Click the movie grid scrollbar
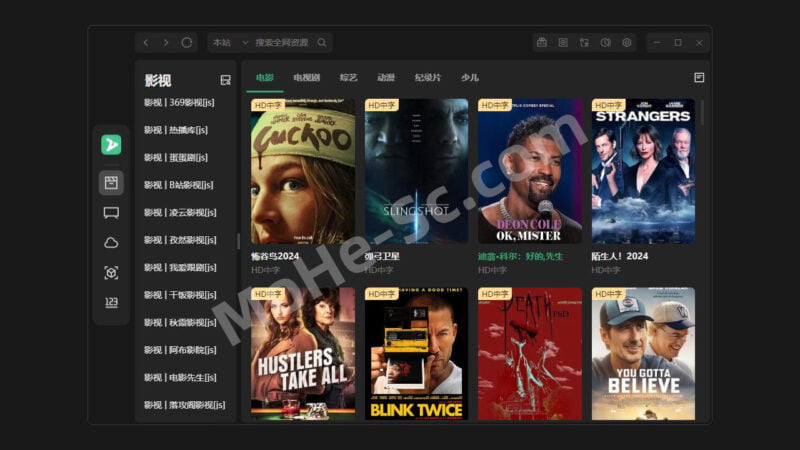Image resolution: width=800 pixels, height=450 pixels. coord(702,113)
